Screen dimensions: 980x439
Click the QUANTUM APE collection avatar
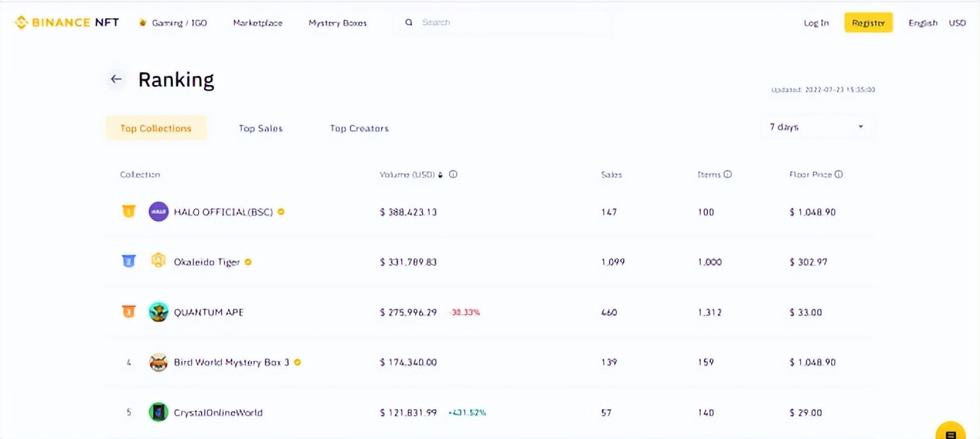coord(159,312)
